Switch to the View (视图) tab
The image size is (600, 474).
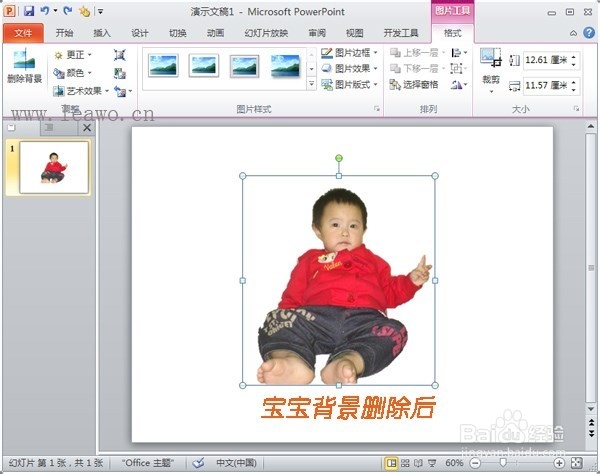point(354,33)
